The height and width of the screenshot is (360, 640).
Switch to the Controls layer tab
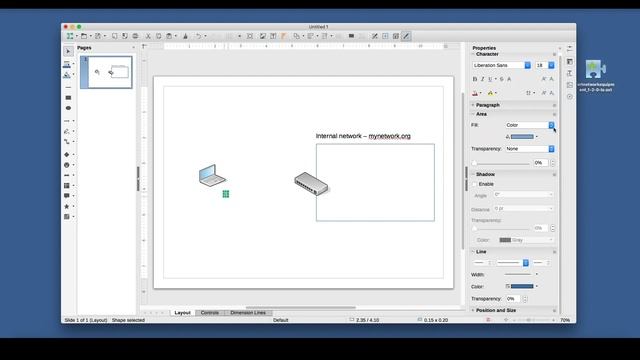pos(210,313)
